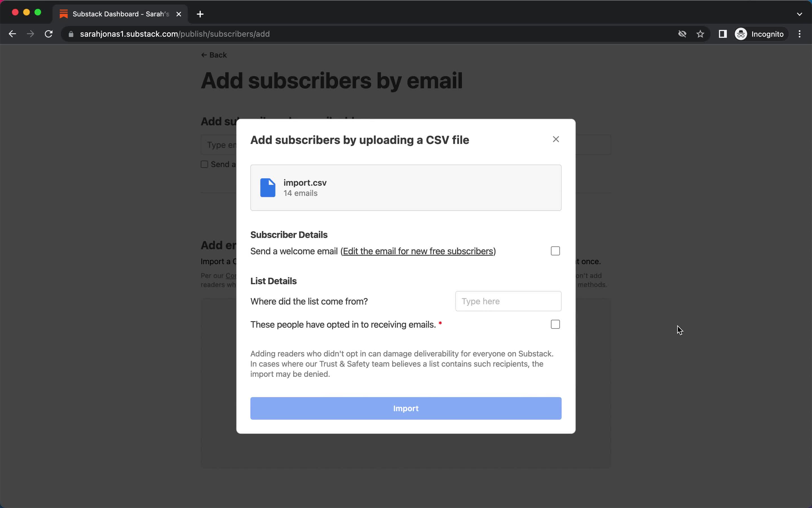Image resolution: width=812 pixels, height=508 pixels.
Task: Click the '14 emails' count text
Action: pyautogui.click(x=300, y=193)
